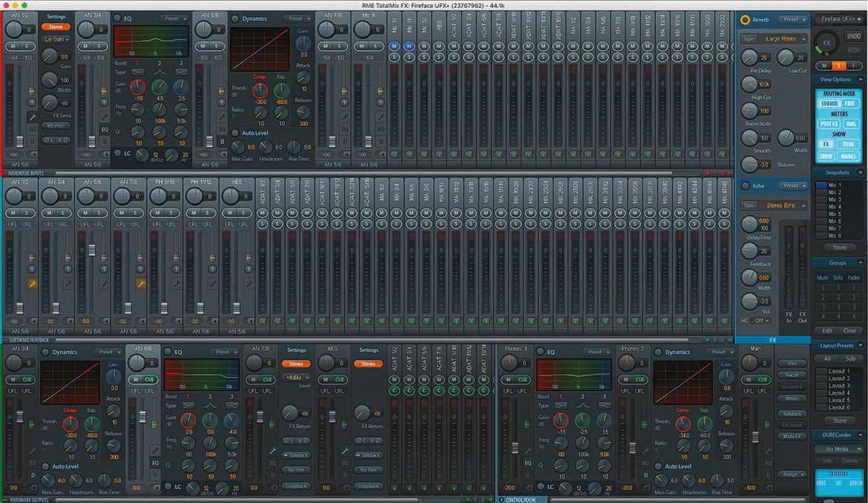868x503 pixels.
Task: Toggle Loopback in AN 7/8 output settings
Action: point(296,486)
